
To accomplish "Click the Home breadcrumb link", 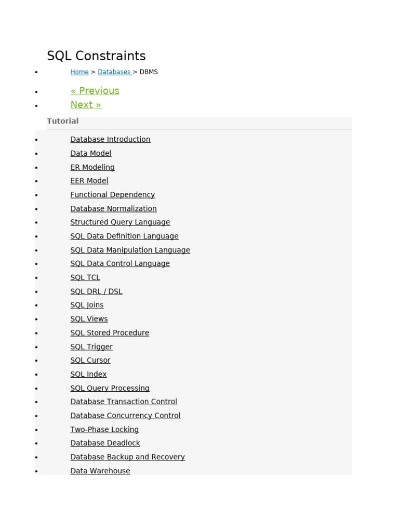I will 79,72.
